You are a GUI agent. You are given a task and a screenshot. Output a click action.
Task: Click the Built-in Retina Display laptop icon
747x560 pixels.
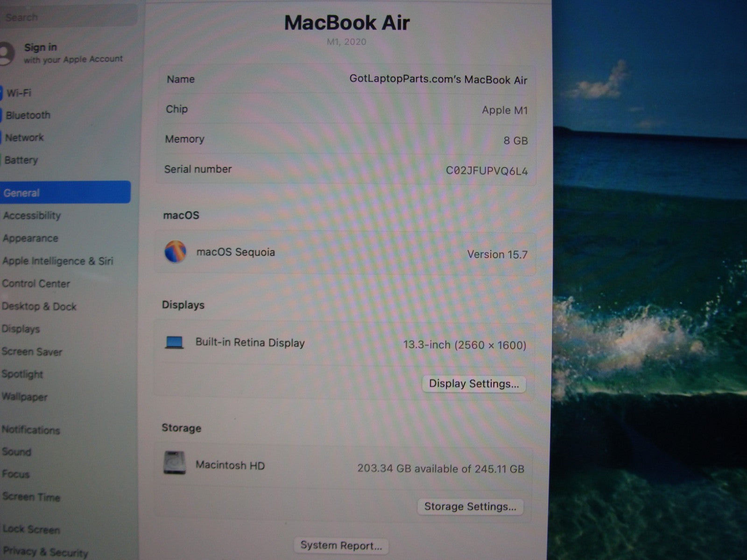click(x=174, y=343)
